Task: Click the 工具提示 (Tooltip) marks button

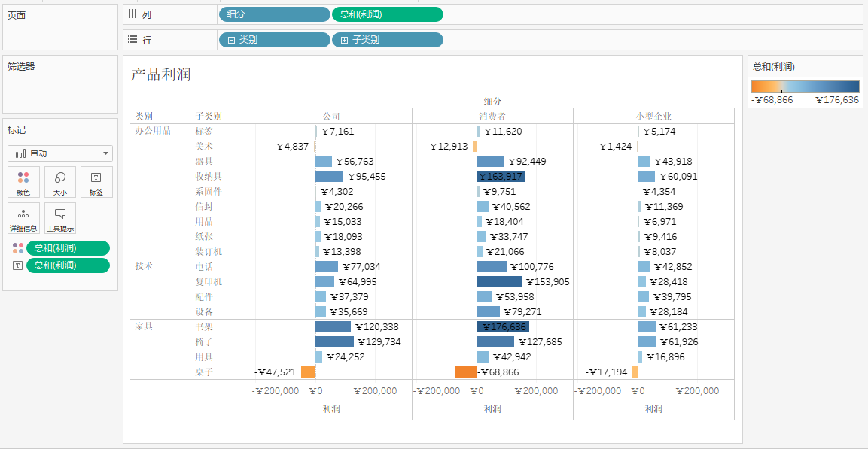Action: click(x=59, y=218)
